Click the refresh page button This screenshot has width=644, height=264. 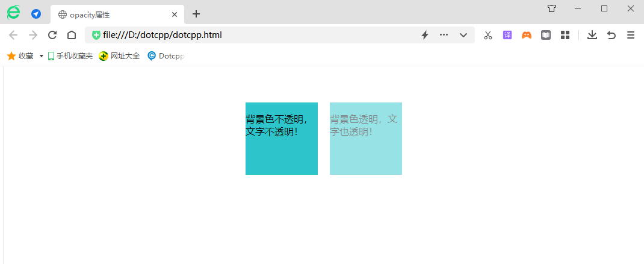tap(52, 35)
